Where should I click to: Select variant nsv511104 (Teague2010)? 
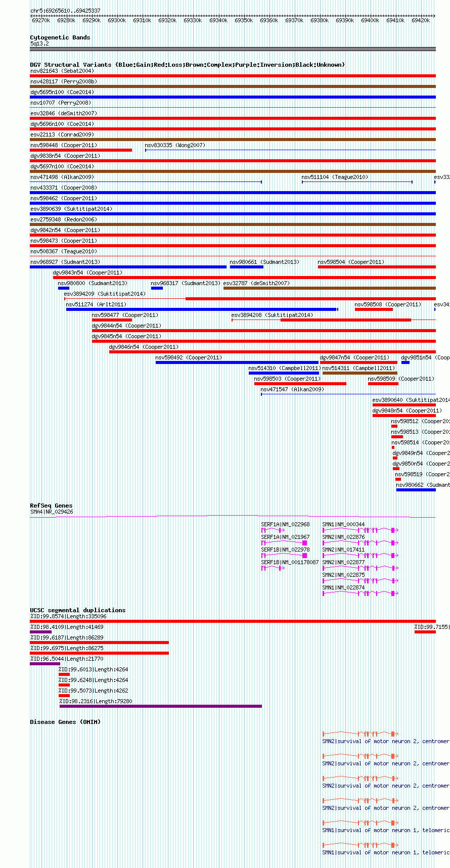(x=357, y=181)
